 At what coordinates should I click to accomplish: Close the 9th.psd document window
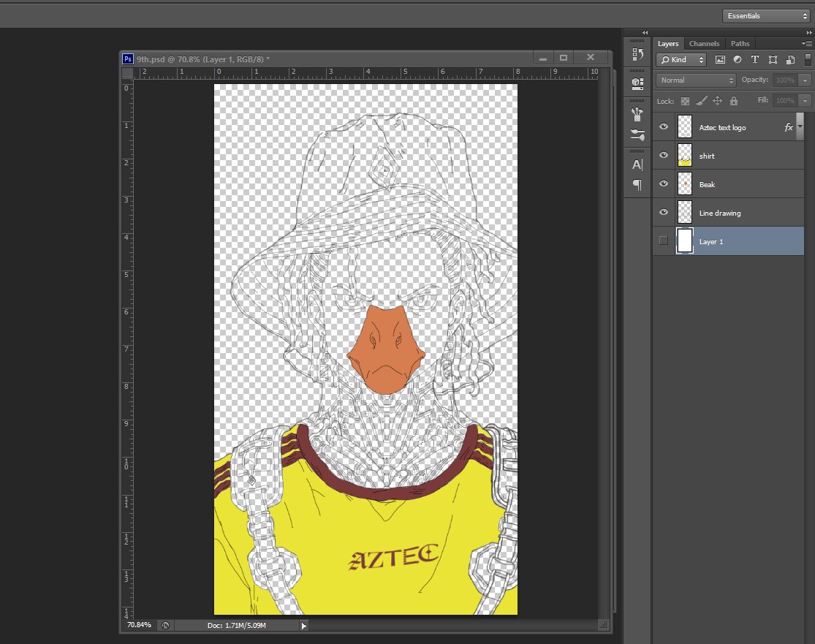(x=591, y=57)
